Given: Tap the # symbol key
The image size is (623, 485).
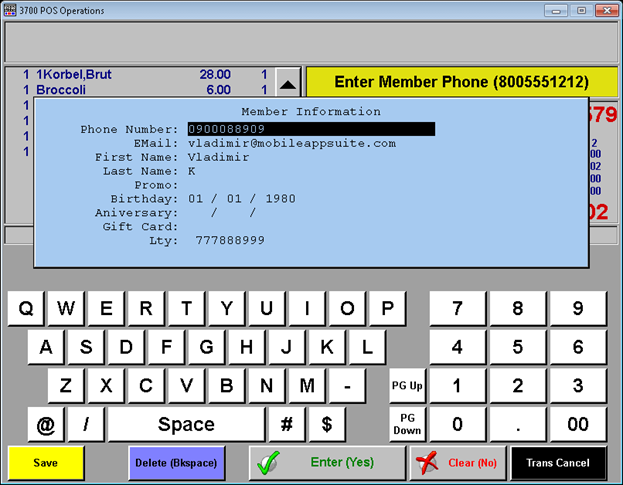Looking at the screenshot, I should pyautogui.click(x=286, y=424).
